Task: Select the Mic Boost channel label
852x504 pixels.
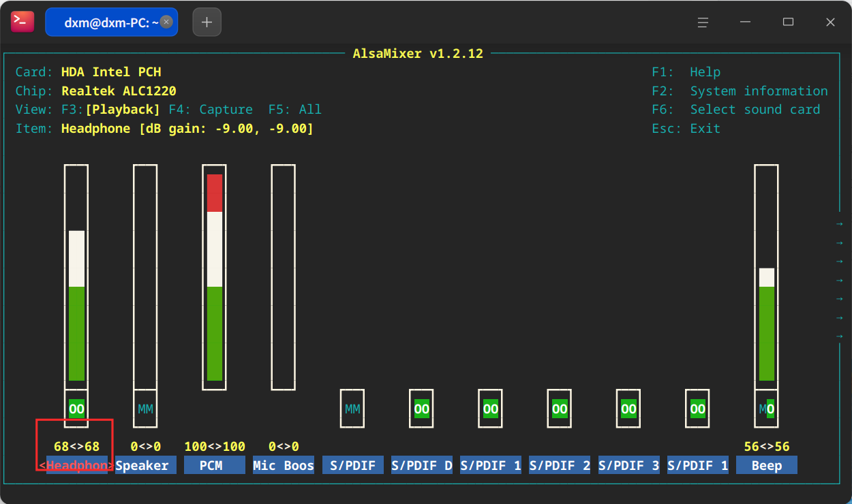Action: click(x=284, y=466)
